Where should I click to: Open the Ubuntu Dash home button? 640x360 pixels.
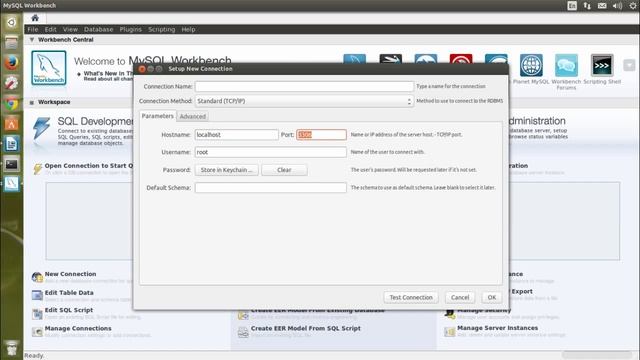tap(11, 22)
